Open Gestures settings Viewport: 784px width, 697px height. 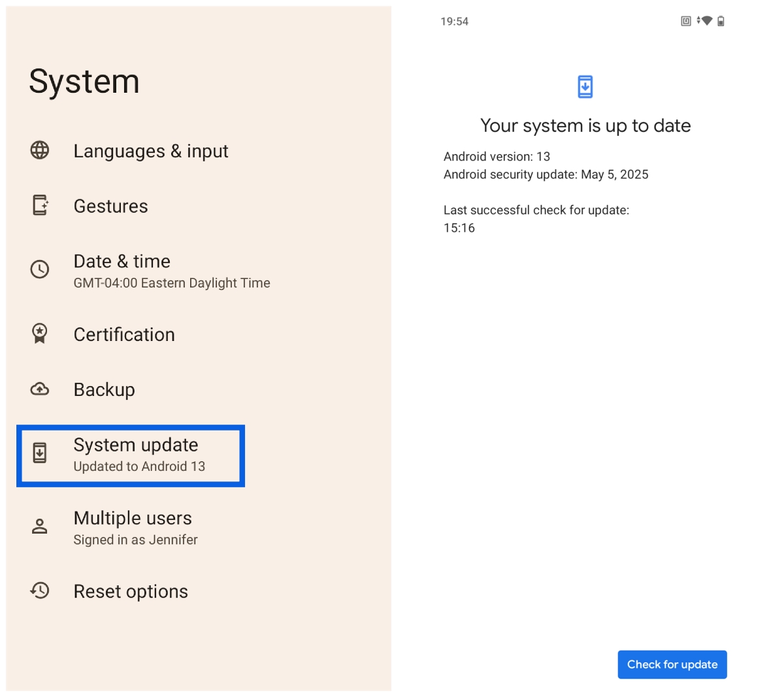coord(110,206)
